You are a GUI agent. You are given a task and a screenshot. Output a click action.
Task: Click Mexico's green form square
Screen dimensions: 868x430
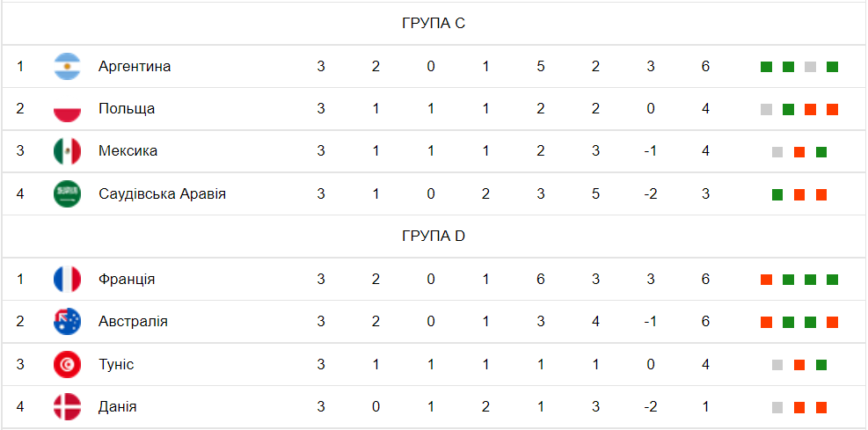(x=821, y=151)
